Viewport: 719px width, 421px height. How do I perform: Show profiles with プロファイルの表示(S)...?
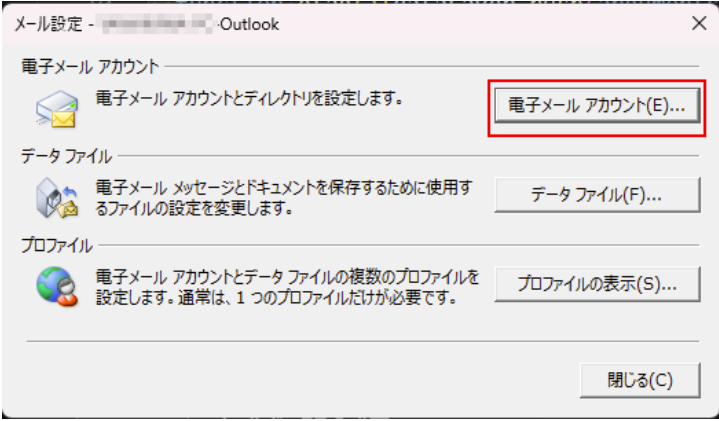coord(597,284)
